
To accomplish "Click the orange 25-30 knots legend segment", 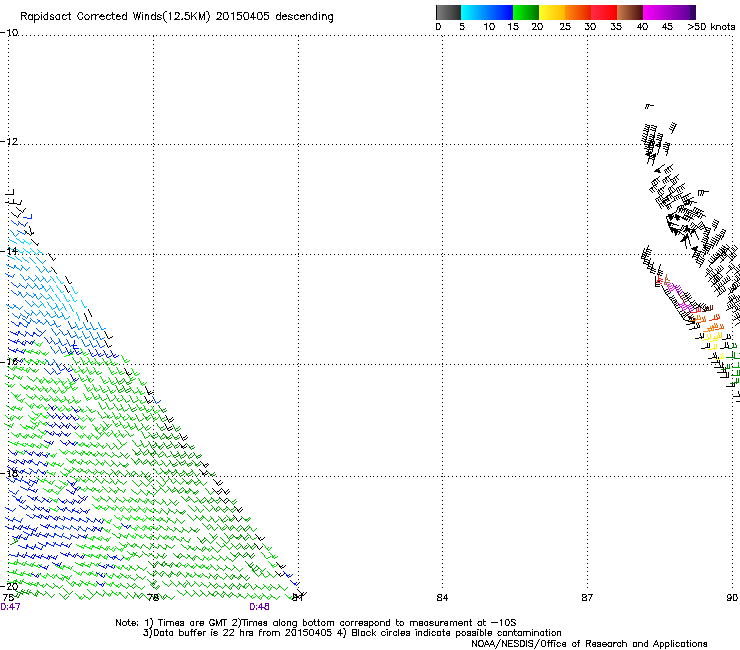I will tap(578, 12).
